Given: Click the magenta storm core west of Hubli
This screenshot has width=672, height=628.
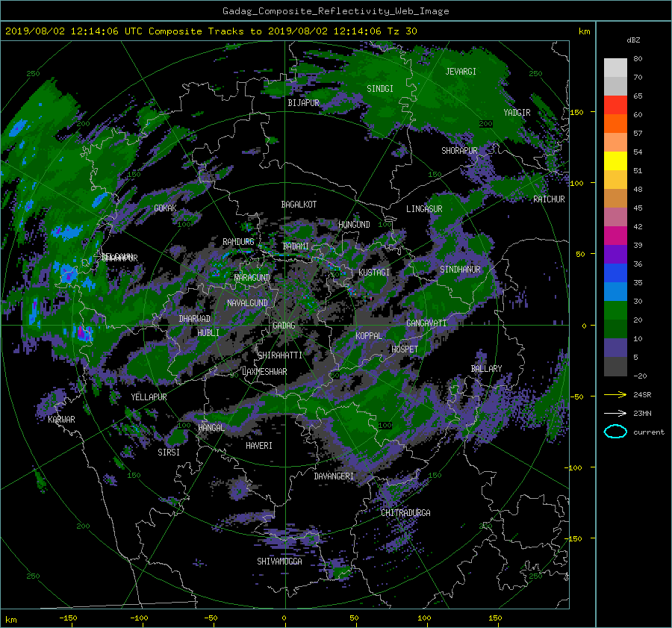Looking at the screenshot, I should [81, 332].
